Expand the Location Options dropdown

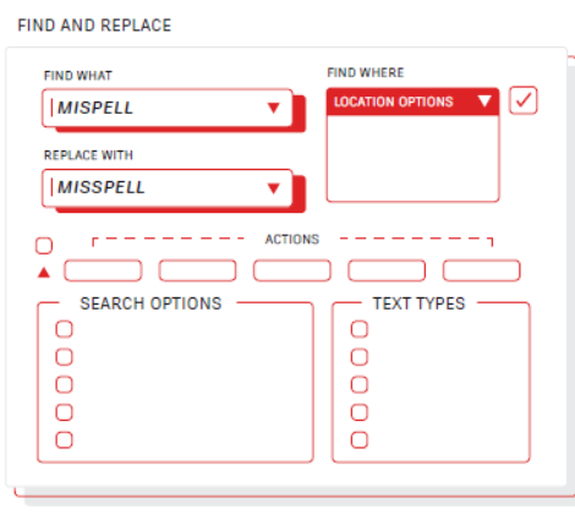(x=484, y=101)
